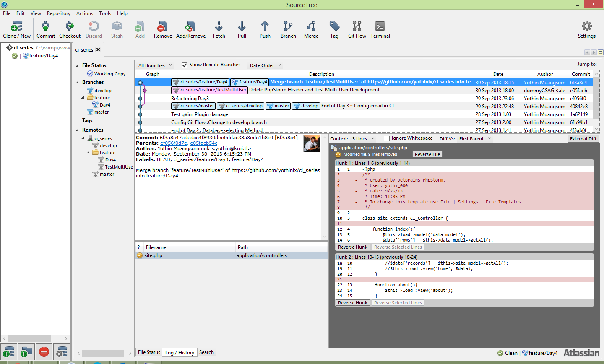This screenshot has height=364, width=604.
Task: Click the Tag toolbar icon
Action: point(334,30)
